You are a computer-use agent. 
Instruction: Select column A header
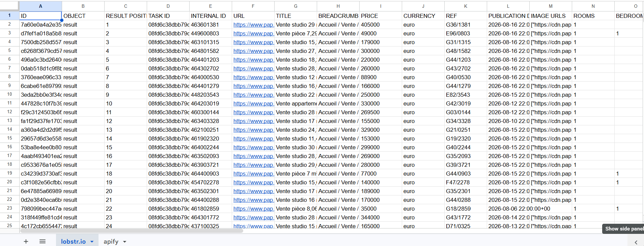(x=40, y=6)
